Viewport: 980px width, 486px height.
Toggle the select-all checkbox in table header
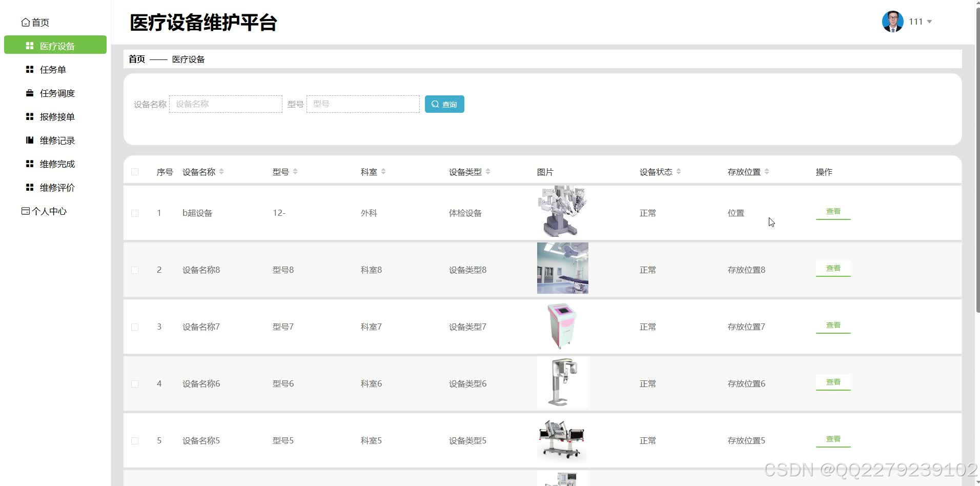tap(135, 172)
